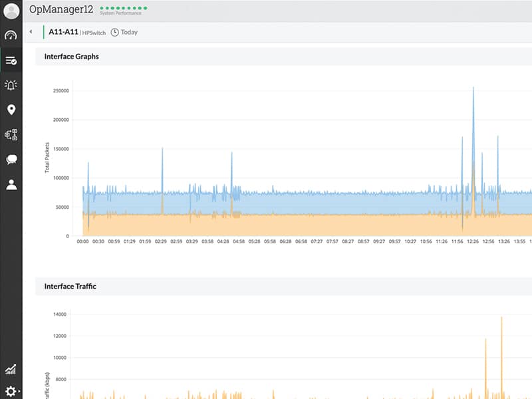Open the Alarms bell icon
This screenshot has height=399, width=532.
coord(11,84)
